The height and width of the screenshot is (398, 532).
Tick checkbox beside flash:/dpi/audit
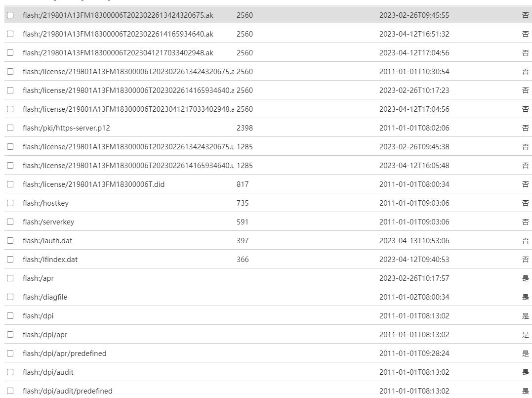[10, 372]
